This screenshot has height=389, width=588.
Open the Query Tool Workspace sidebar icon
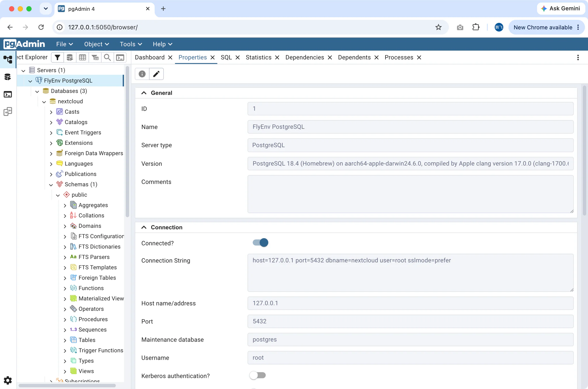coord(8,77)
